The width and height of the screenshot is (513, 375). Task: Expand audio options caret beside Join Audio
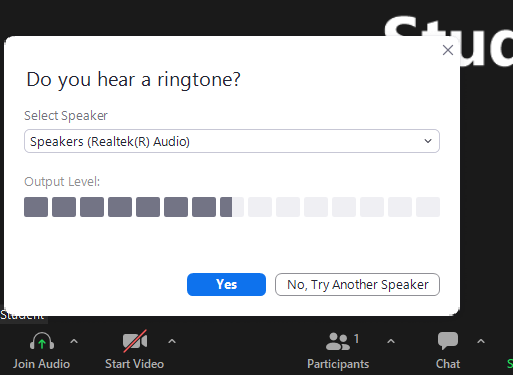74,341
